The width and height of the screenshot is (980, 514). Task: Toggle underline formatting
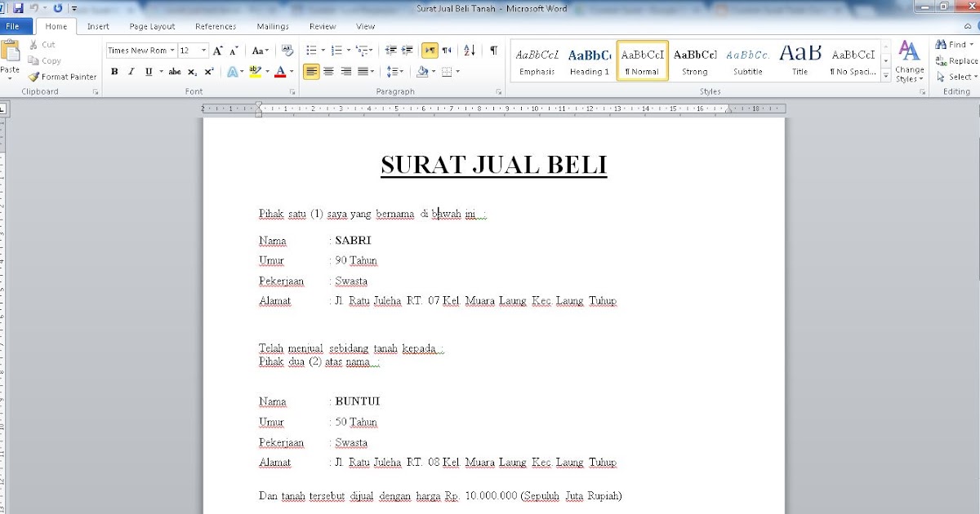coord(148,72)
